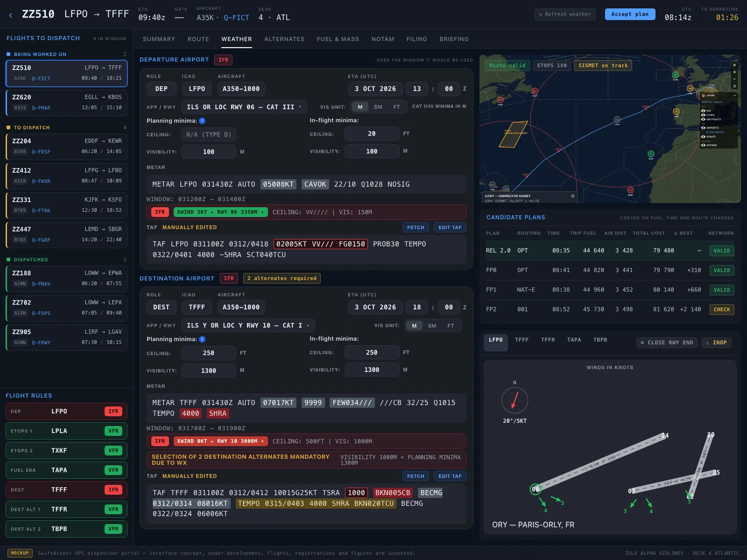Dismiss the KZWY convective SIGMET note

click(573, 196)
